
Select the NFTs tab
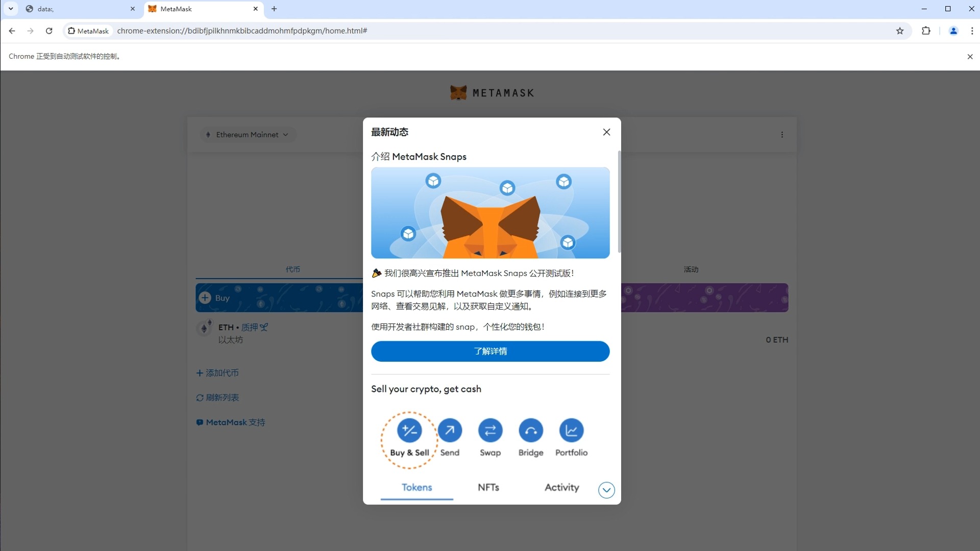pos(488,487)
